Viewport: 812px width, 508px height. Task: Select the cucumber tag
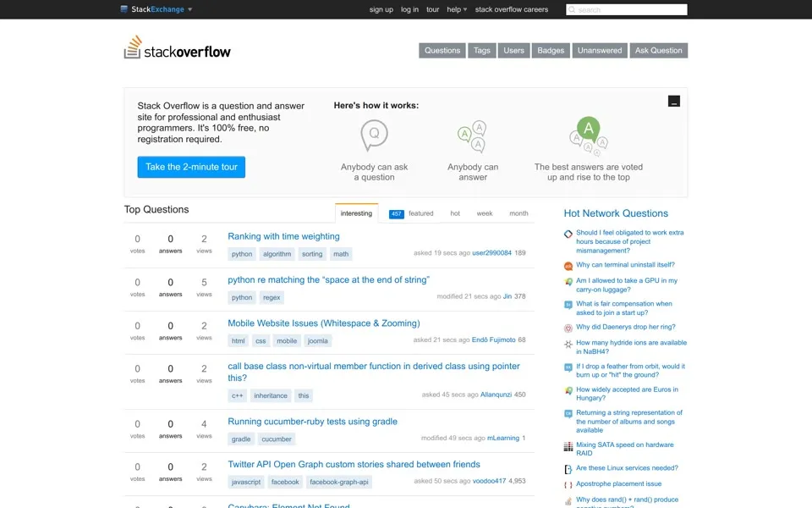277,439
